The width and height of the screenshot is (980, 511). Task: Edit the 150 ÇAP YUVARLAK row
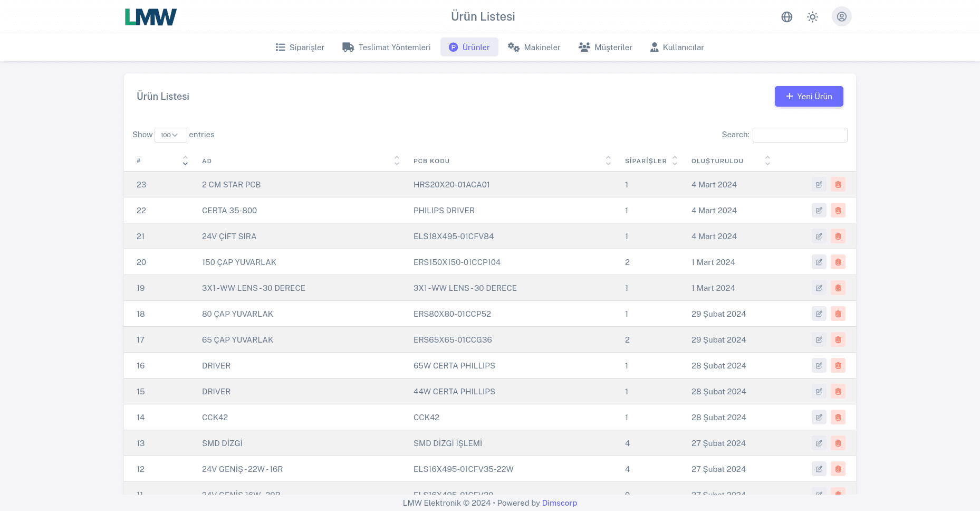tap(819, 262)
